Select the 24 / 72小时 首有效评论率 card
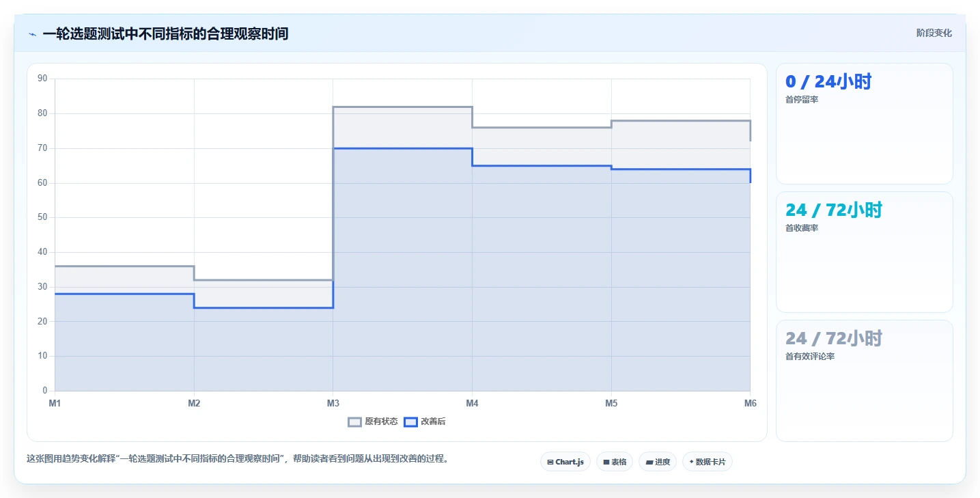The image size is (980, 498). [x=865, y=381]
